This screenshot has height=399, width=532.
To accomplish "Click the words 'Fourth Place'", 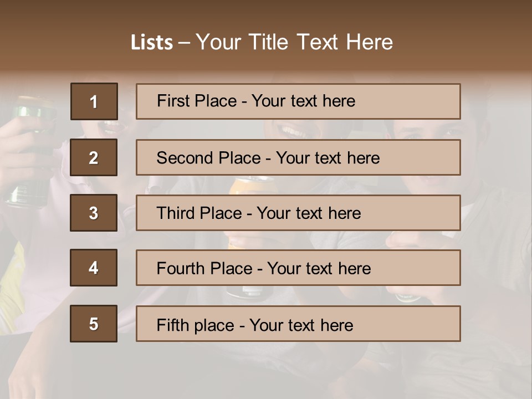I will coord(204,268).
